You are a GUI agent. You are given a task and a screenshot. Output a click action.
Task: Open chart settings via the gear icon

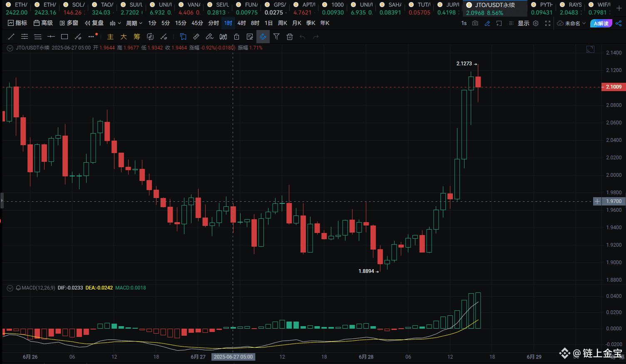536,23
